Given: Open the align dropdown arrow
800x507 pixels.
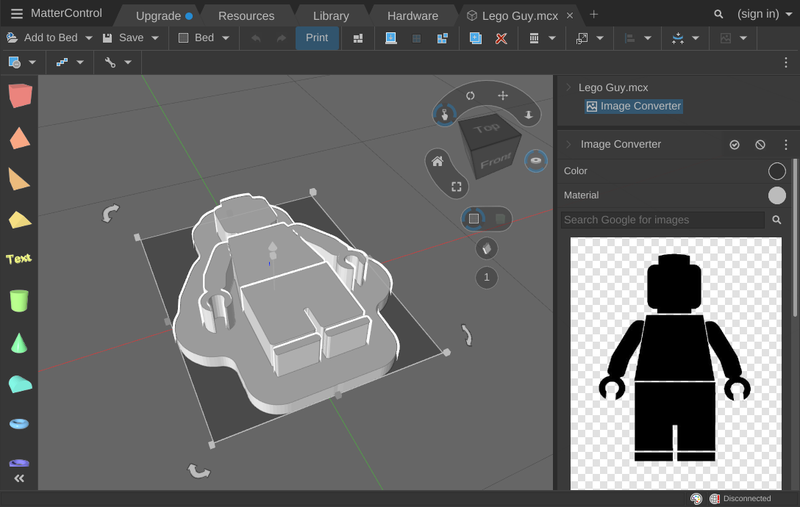Looking at the screenshot, I should [647, 38].
